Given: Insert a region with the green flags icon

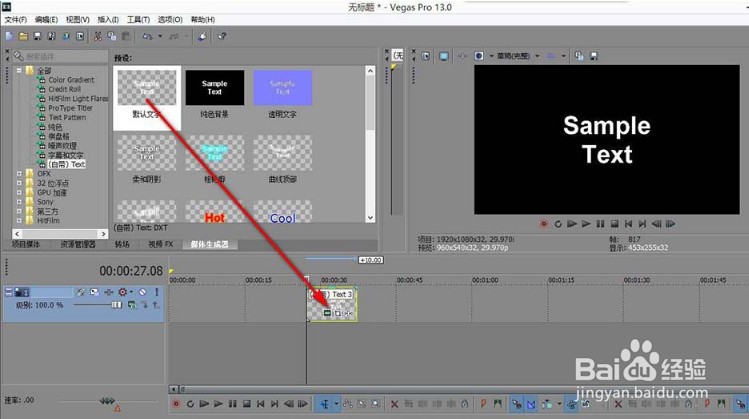Looking at the screenshot, I should 497,404.
